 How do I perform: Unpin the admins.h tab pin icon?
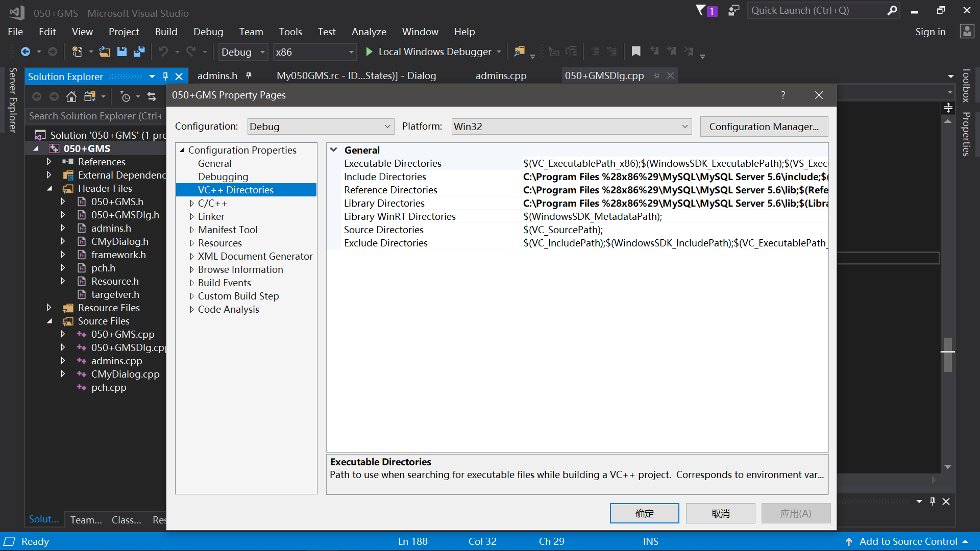[249, 75]
